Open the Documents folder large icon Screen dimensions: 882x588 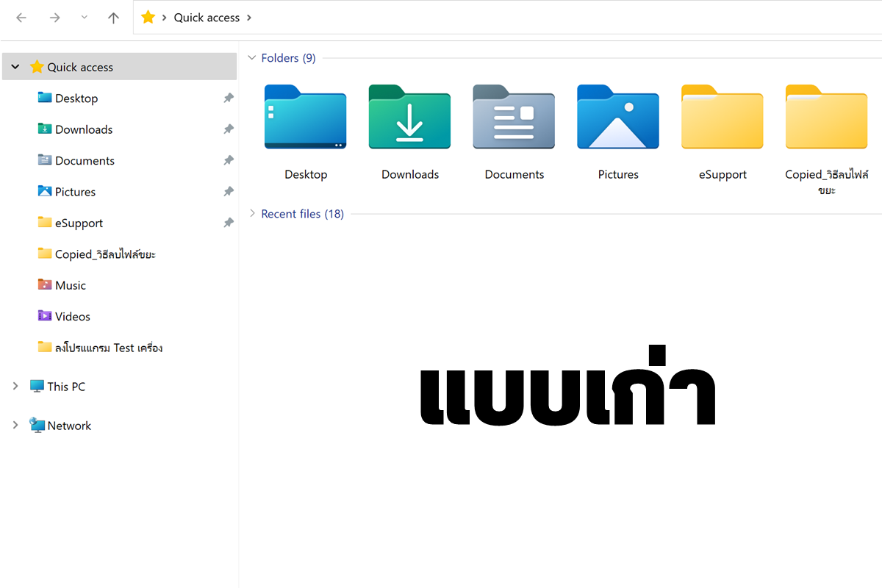point(514,118)
